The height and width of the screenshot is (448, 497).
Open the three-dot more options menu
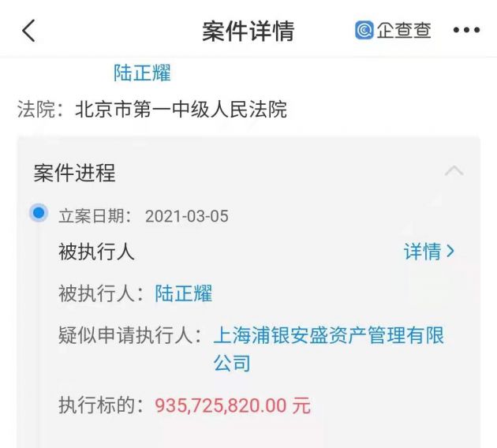[466, 30]
